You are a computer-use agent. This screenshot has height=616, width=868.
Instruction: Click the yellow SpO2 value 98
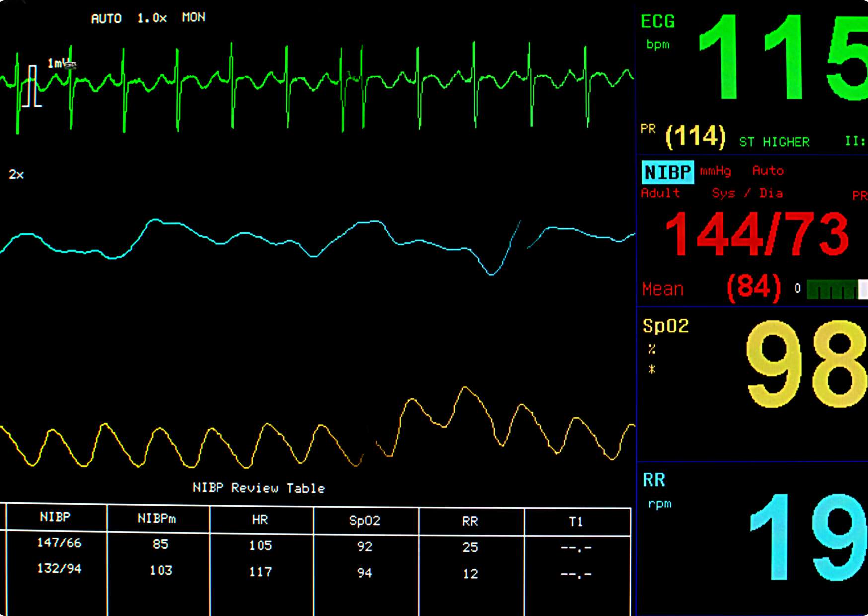coord(806,364)
